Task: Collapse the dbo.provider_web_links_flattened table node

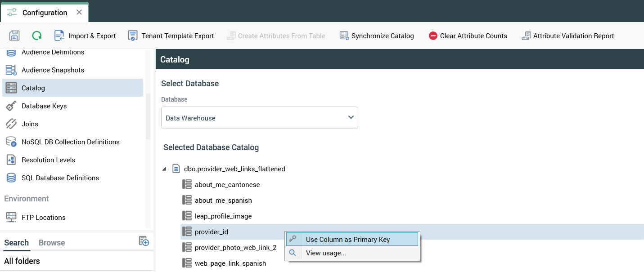Action: [x=164, y=169]
